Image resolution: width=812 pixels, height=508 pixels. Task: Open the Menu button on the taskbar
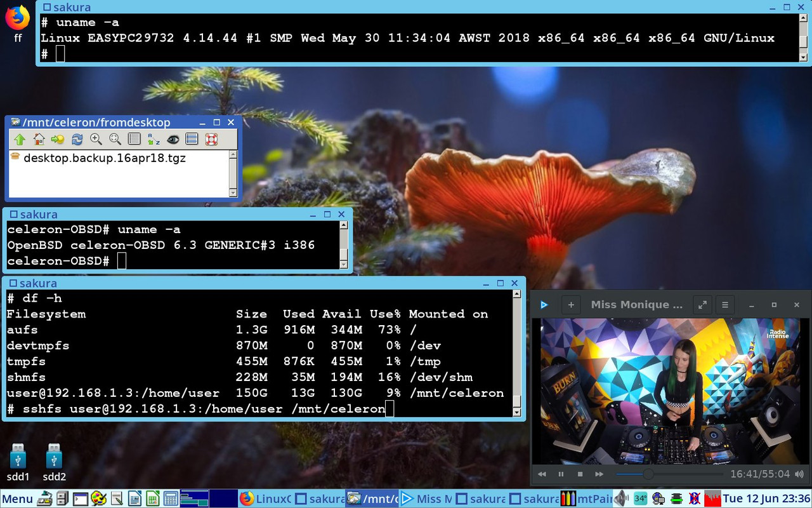(x=18, y=499)
